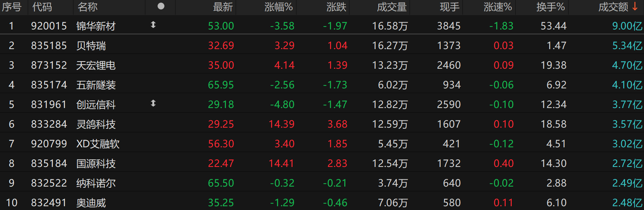Viewport: 644px width, 210px height.
Task: Sort the list by 成交量 column
Action: (x=392, y=7)
